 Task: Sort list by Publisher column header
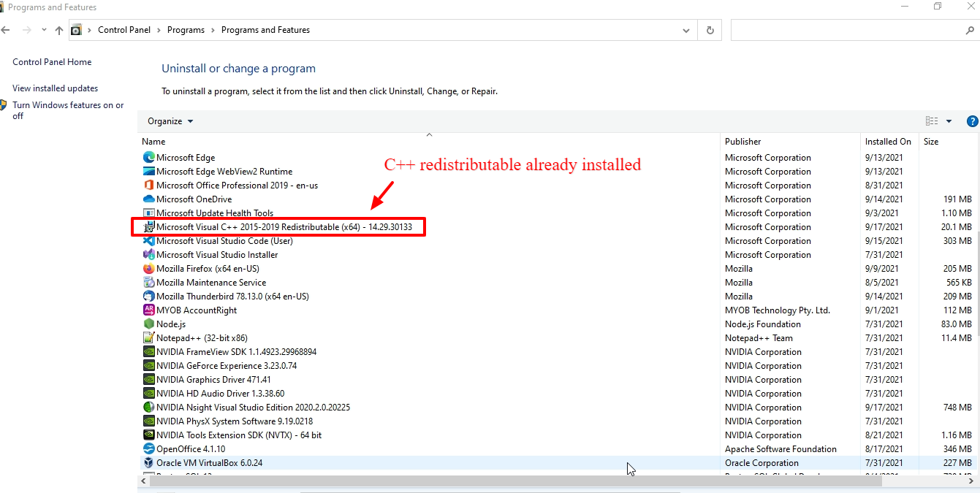791,142
